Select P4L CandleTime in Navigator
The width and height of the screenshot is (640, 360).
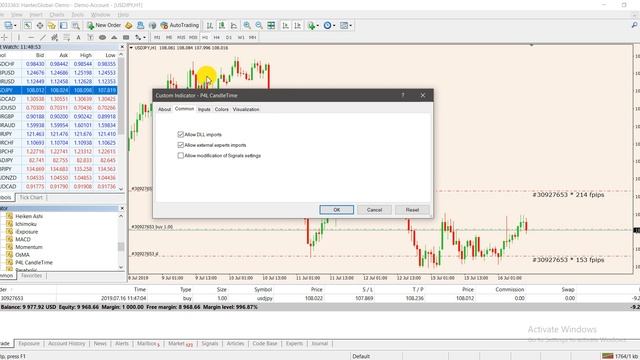tap(34, 262)
